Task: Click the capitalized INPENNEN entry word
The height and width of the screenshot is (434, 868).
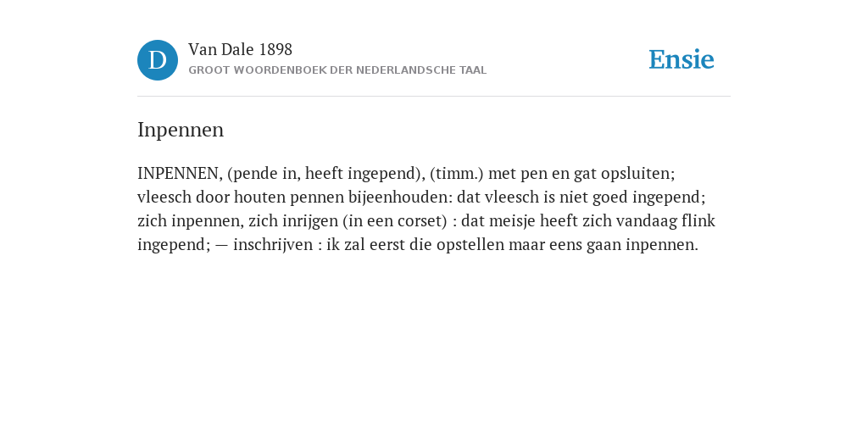Action: 180,174
